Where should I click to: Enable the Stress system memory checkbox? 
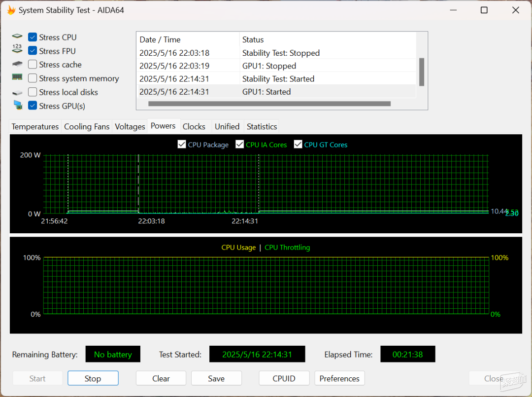[33, 78]
